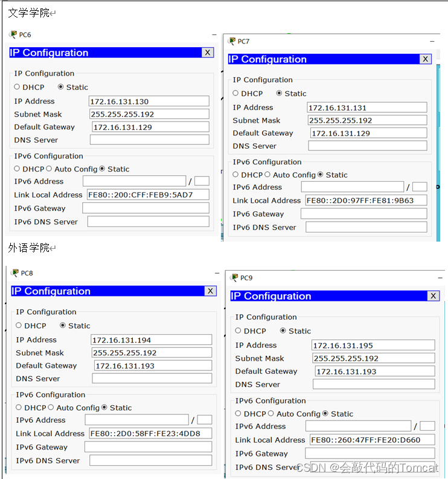Click PC8 IPv6 Address field

tap(137, 419)
